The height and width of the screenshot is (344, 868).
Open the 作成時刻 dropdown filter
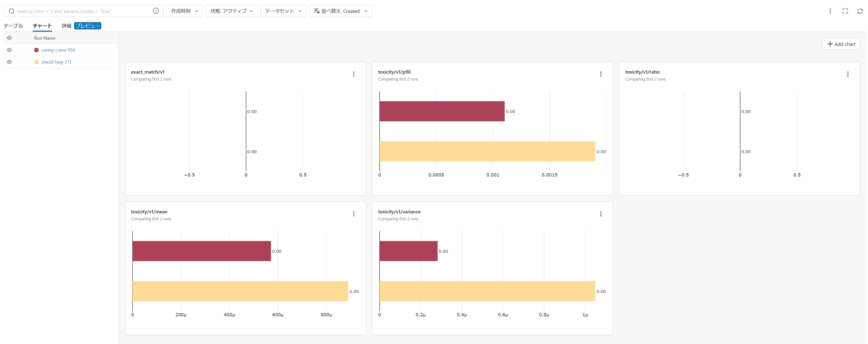pos(184,11)
